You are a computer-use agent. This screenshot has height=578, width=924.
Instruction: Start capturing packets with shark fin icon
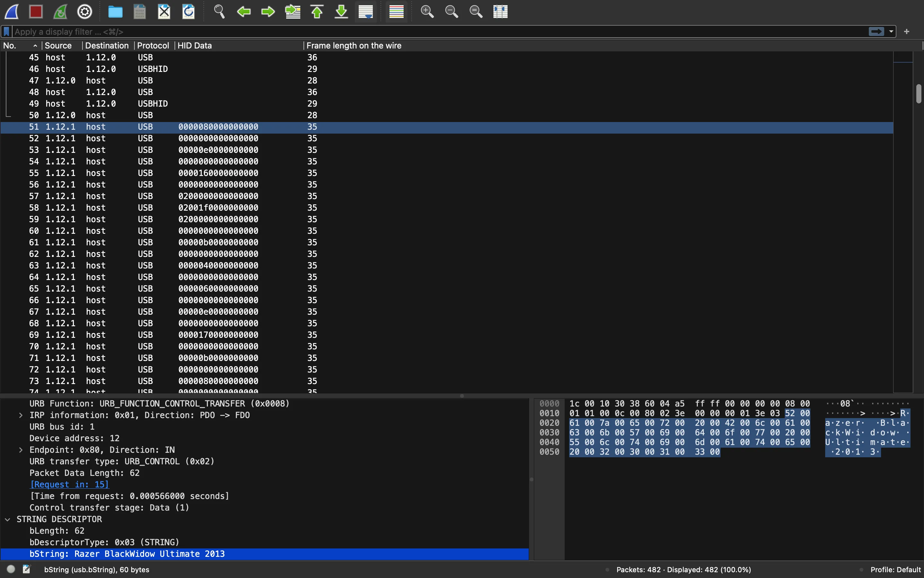tap(12, 12)
